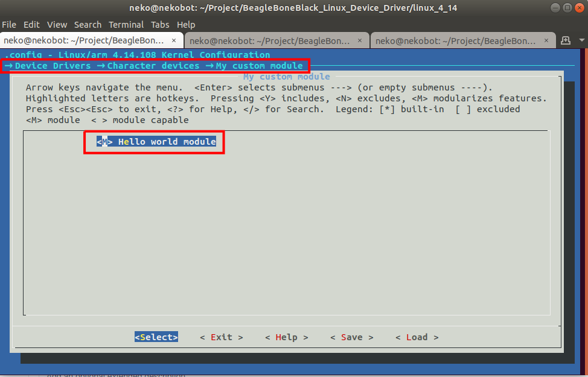The image size is (588, 377).
Task: Open the Terminal menu
Action: coord(126,25)
